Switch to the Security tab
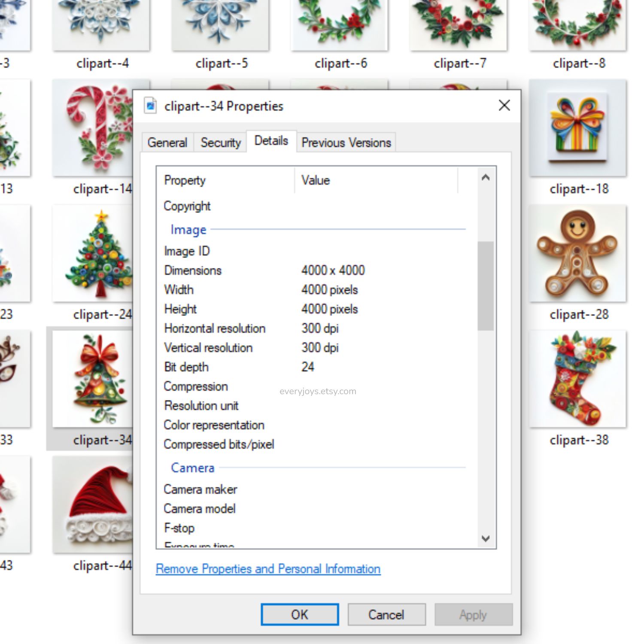This screenshot has width=644, height=644. point(221,142)
